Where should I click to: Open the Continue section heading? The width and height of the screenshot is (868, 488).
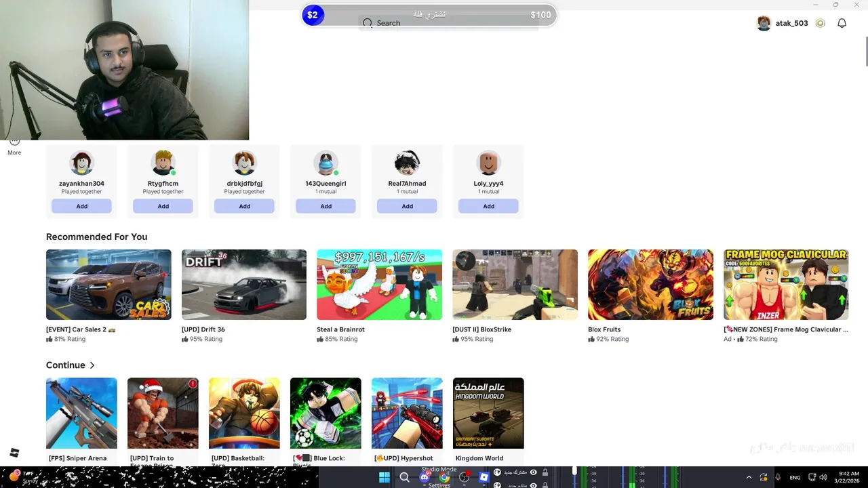(x=65, y=365)
